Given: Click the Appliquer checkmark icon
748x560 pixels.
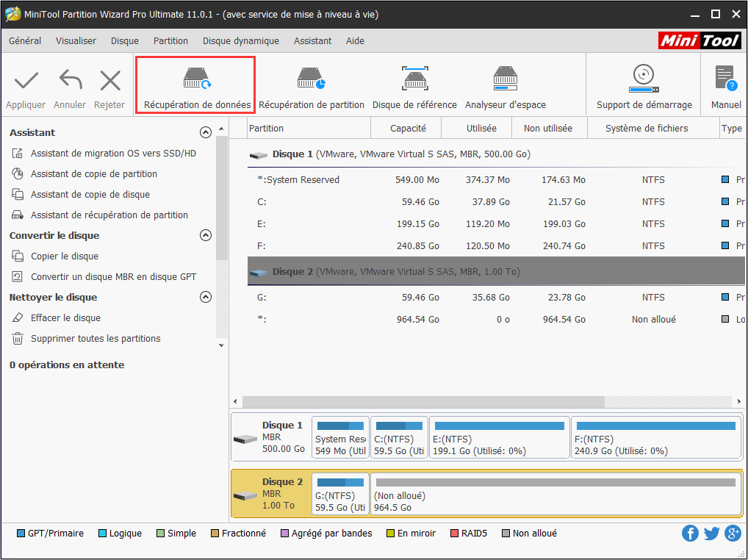Looking at the screenshot, I should (26, 81).
